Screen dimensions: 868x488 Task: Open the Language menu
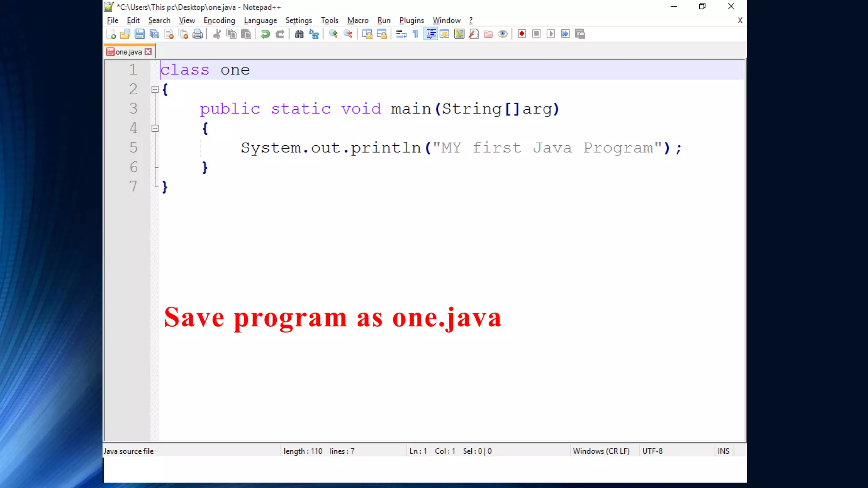click(260, 20)
